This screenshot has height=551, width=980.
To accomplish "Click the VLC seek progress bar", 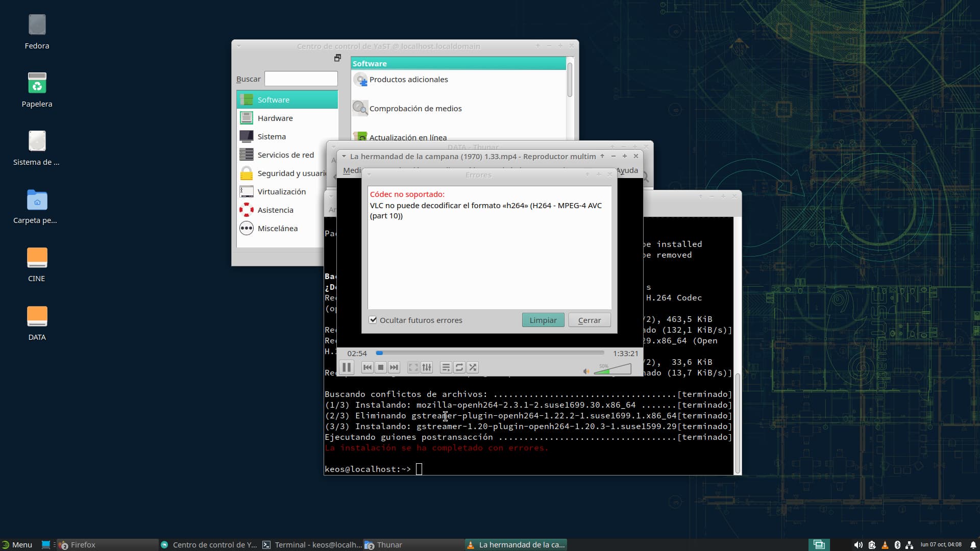I will [490, 353].
